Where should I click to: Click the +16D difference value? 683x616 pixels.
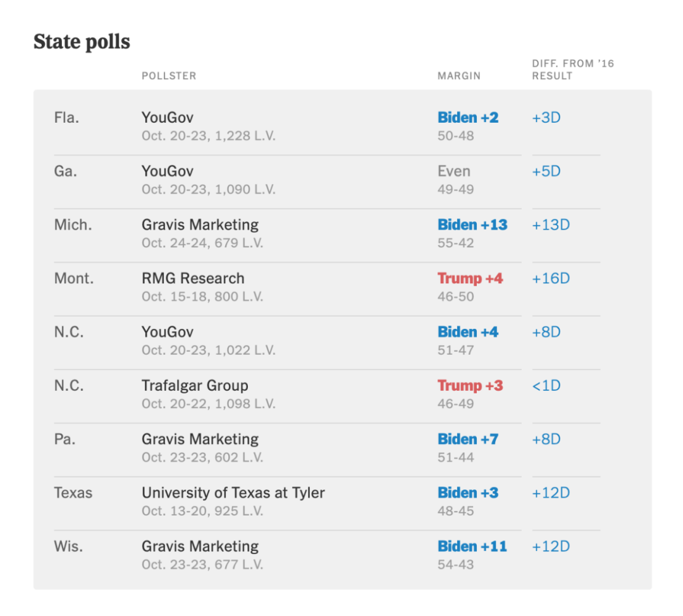[x=551, y=278]
